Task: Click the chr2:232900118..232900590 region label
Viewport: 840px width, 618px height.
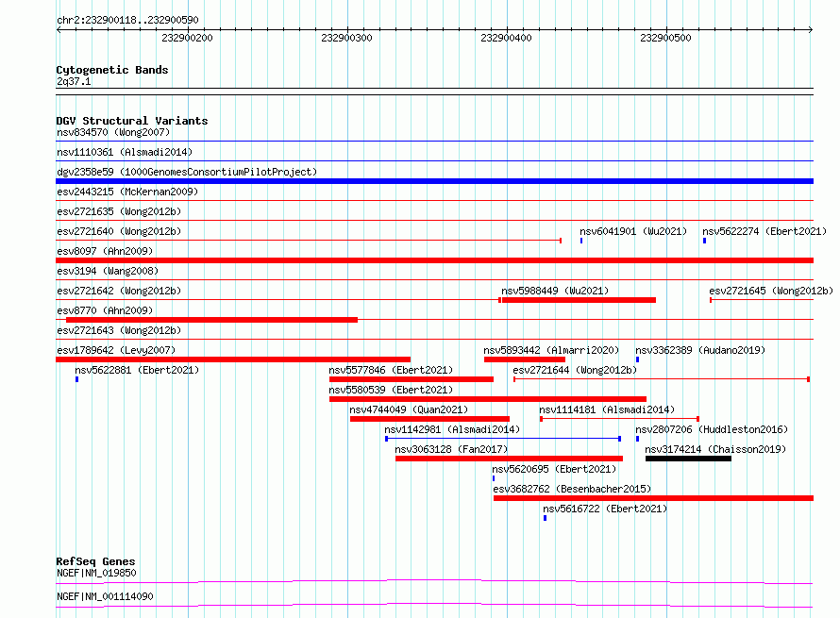Action: tap(127, 20)
